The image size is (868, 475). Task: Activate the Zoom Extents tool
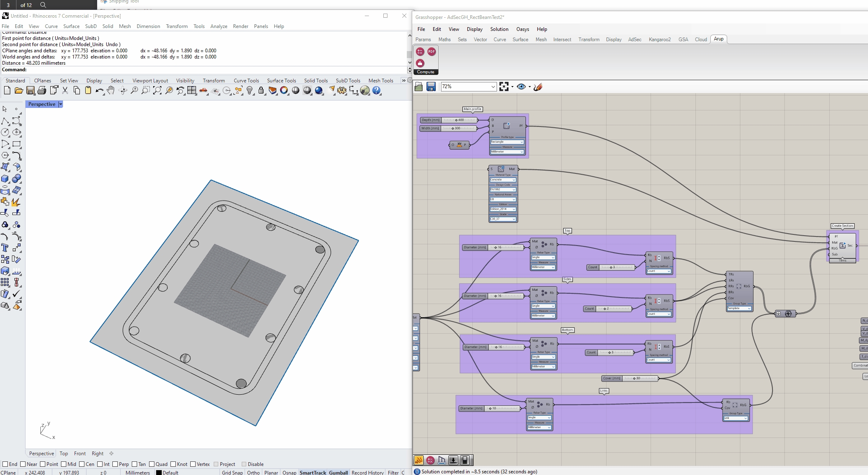(x=157, y=91)
